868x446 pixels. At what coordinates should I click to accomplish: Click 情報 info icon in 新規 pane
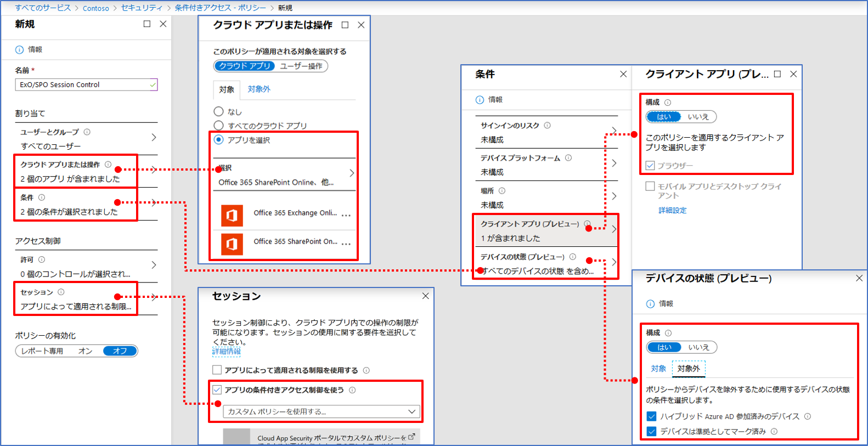pyautogui.click(x=20, y=49)
